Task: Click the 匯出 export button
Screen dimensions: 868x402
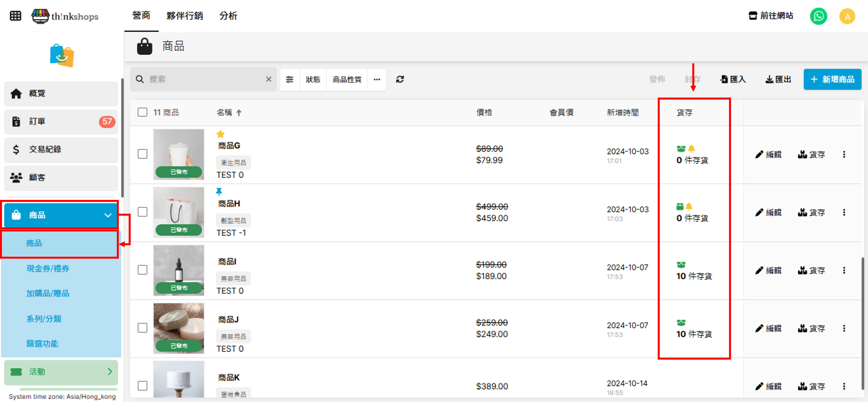Action: click(778, 79)
